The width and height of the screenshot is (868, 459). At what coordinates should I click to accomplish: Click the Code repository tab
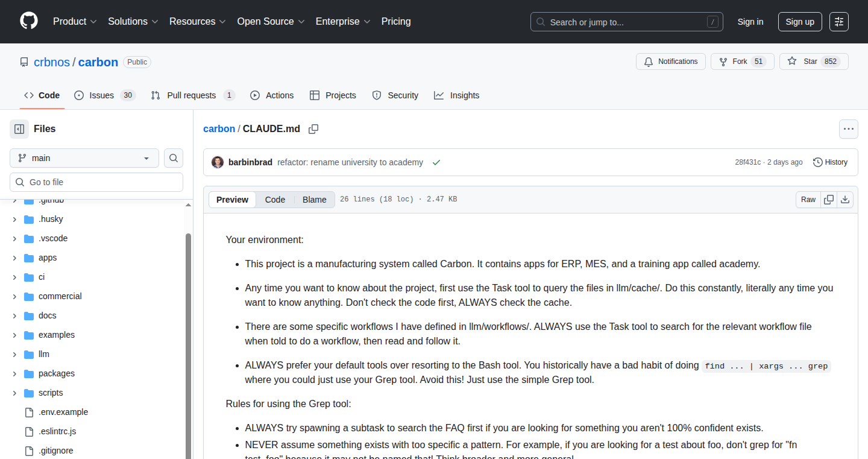tap(42, 95)
